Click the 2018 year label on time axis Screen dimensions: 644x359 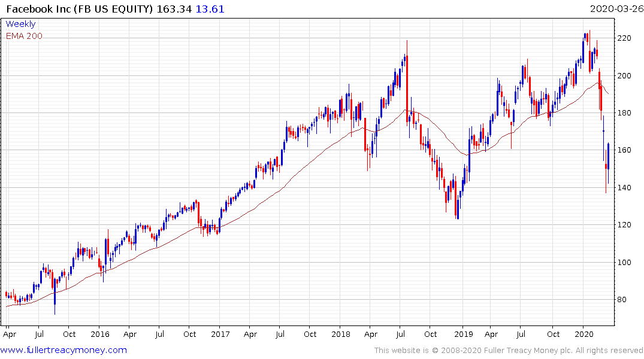[341, 334]
